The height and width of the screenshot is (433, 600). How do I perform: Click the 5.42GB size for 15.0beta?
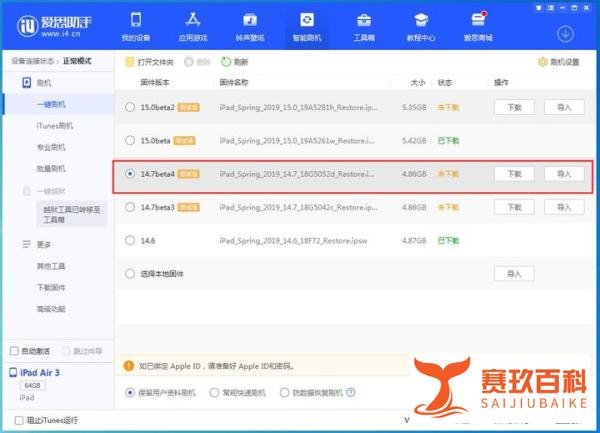click(414, 141)
